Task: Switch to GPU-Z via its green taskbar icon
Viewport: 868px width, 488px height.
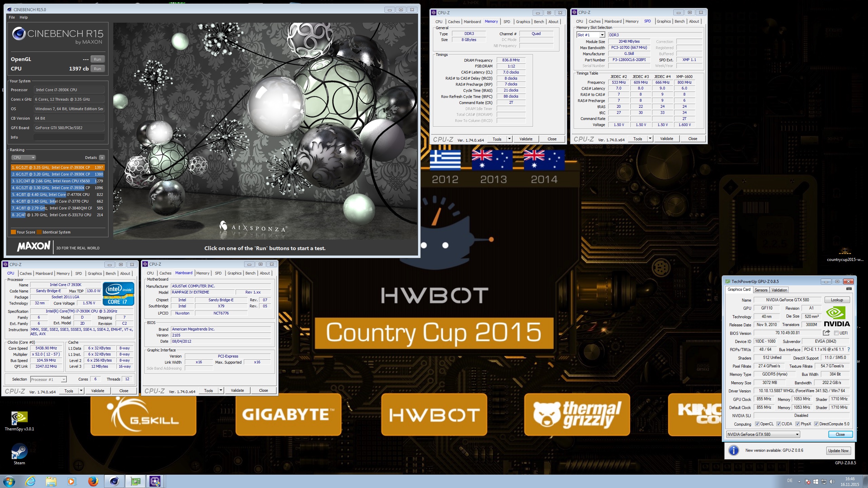Action: click(135, 481)
